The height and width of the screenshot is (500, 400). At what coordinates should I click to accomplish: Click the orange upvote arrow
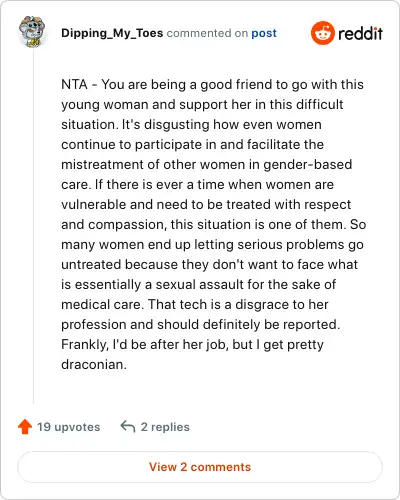(25, 426)
